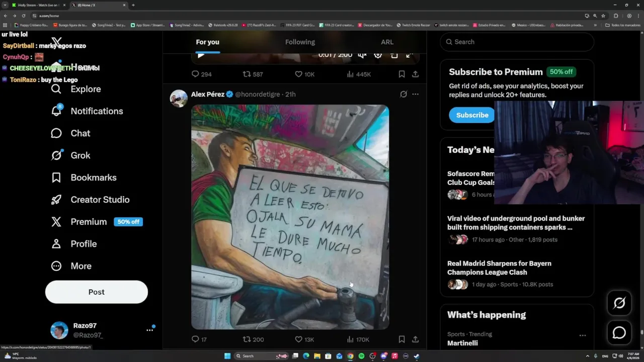Bookmark the video post above Alex Pérez

(x=401, y=74)
